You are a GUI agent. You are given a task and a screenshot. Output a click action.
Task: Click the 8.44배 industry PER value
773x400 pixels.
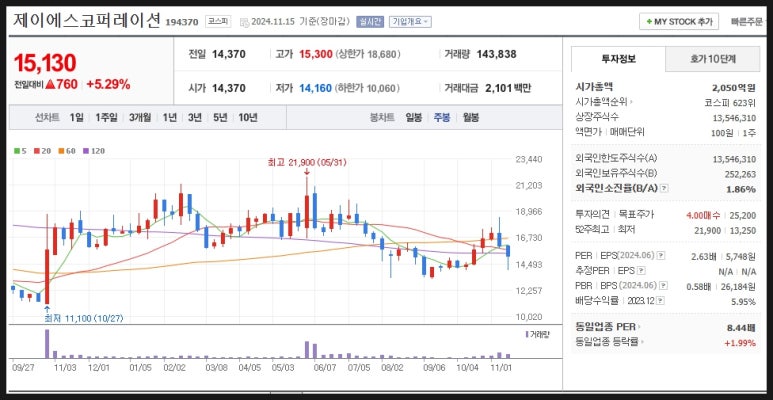[742, 327]
